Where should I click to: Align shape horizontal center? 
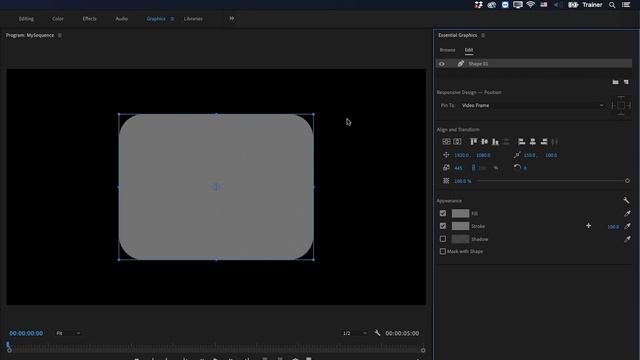(x=533, y=142)
